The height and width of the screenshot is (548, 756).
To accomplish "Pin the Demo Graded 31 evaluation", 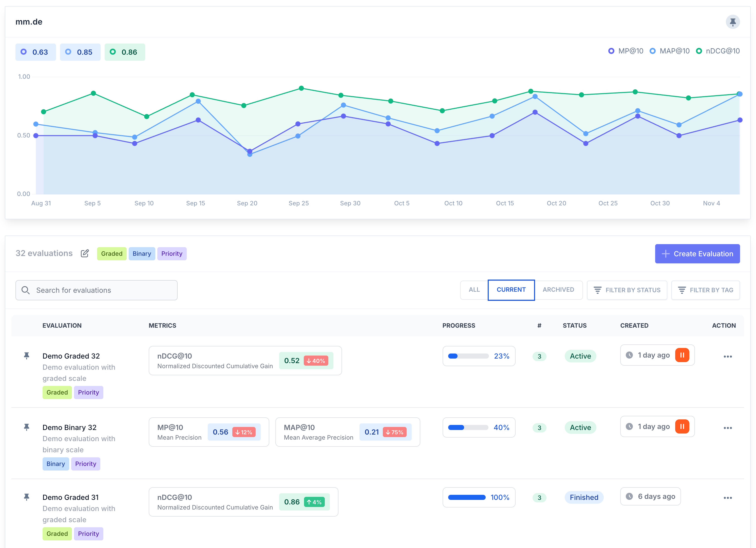I will pyautogui.click(x=27, y=497).
